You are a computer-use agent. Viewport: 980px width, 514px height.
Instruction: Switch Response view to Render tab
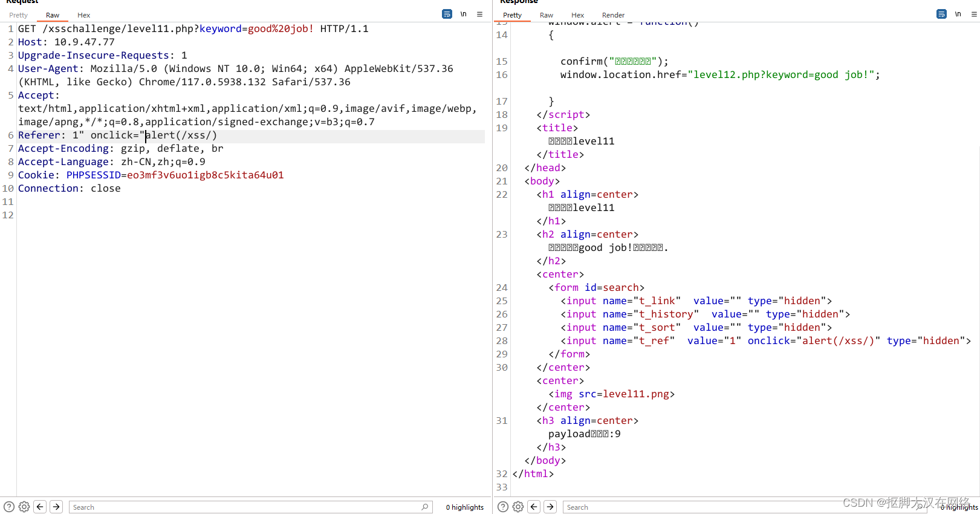pos(613,15)
